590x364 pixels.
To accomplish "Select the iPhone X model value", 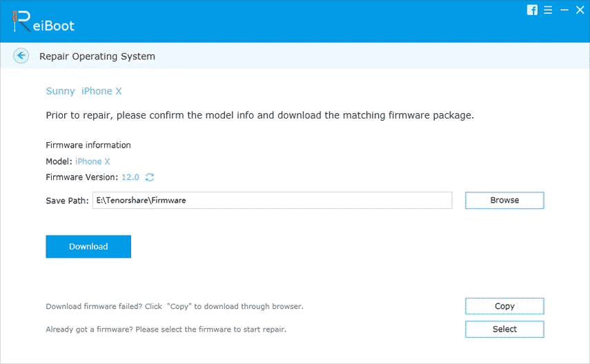I will [x=92, y=161].
